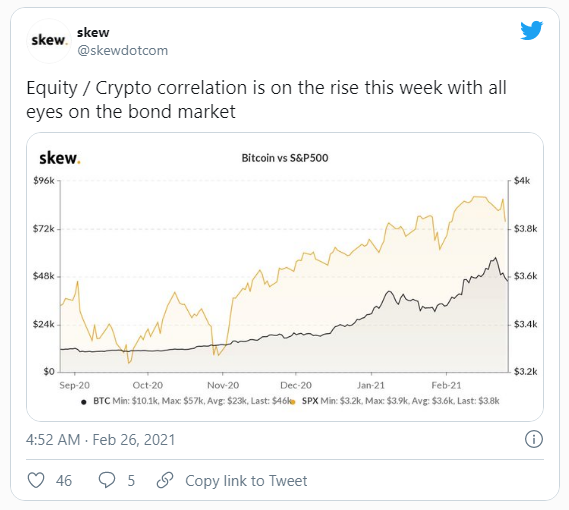The image size is (569, 510).
Task: Click the Bitcoin vs S&P500 chart title
Action: (285, 158)
